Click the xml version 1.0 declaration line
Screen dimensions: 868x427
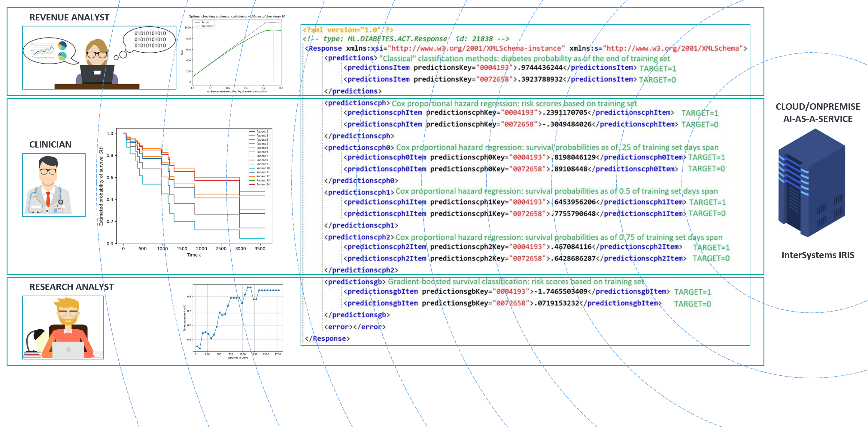tap(348, 30)
